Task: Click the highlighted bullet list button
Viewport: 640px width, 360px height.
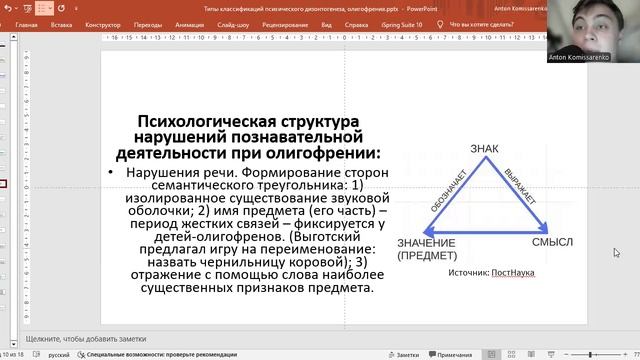Action: click(44, 8)
